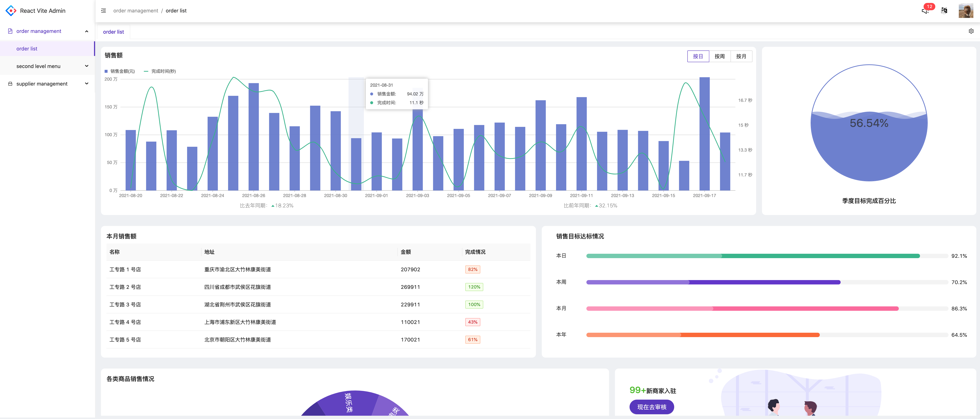Toggle 销售金额(元) legend series
The height and width of the screenshot is (419, 980).
click(x=120, y=71)
